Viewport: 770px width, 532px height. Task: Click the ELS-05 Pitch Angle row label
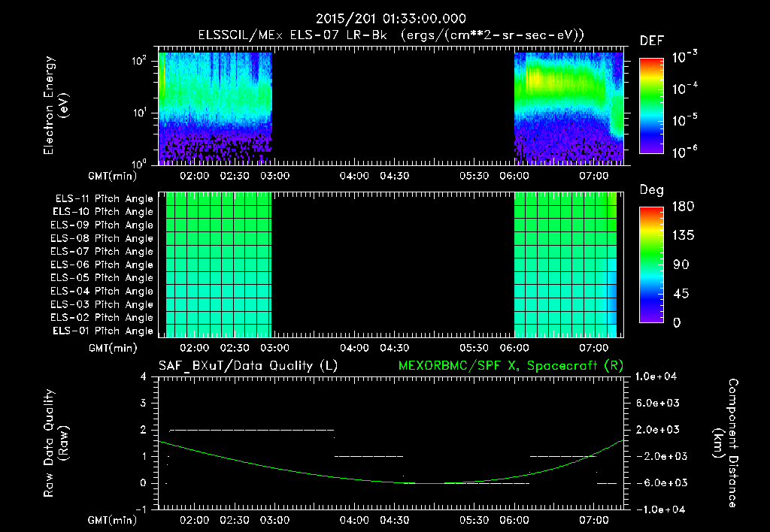[102, 278]
